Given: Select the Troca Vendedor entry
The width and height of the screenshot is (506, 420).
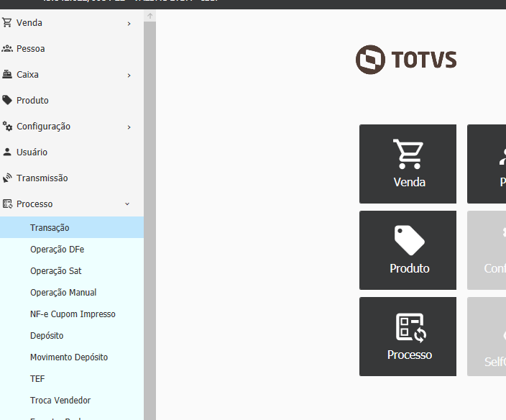Looking at the screenshot, I should point(72,401).
